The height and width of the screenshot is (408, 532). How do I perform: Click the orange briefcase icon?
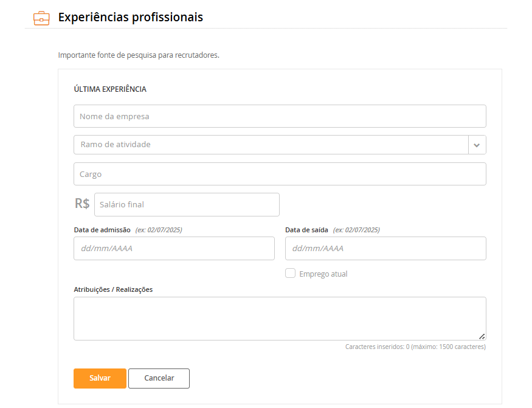(x=41, y=18)
